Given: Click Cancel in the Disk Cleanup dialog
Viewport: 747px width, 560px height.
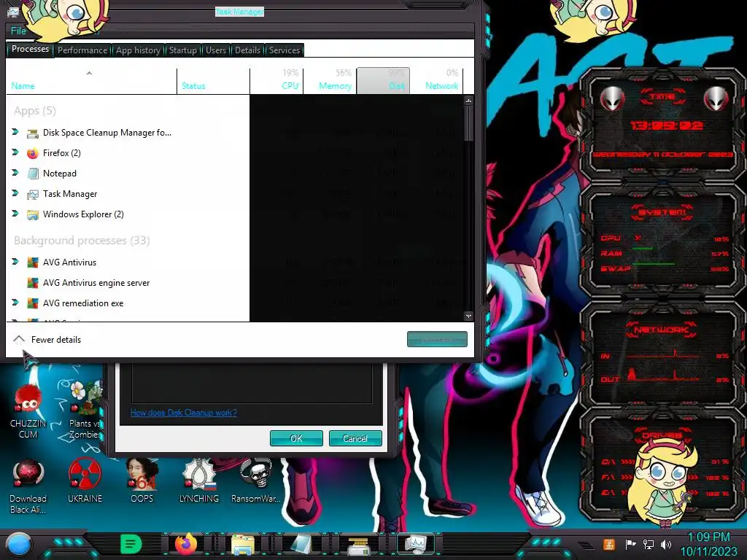Looking at the screenshot, I should coord(355,438).
